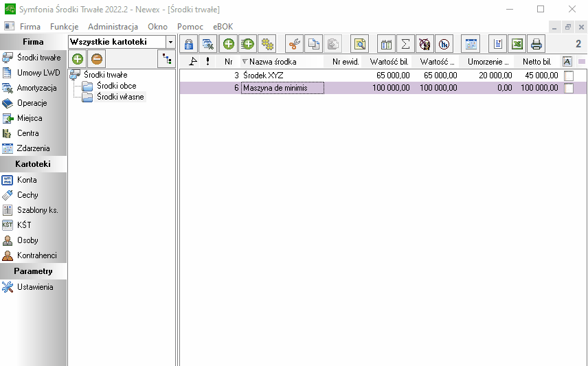Select Środki obce folder in tree

pyautogui.click(x=116, y=86)
